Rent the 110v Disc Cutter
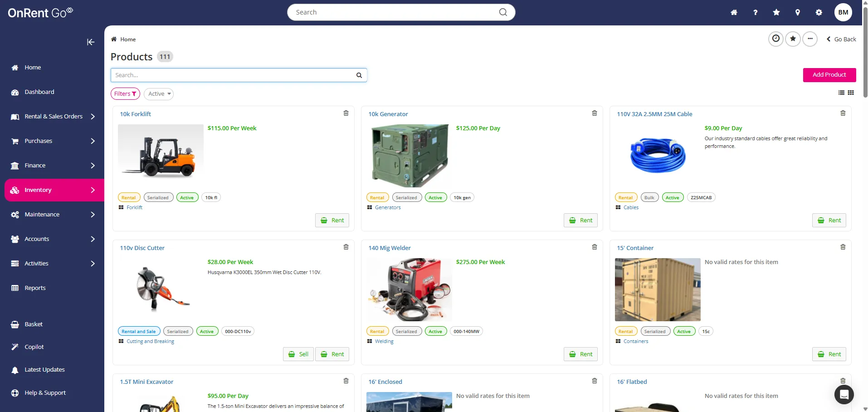 332,354
